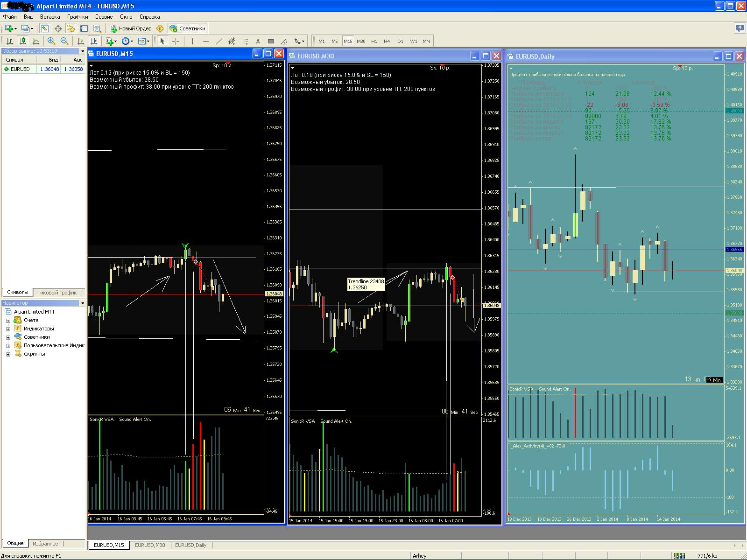This screenshot has width=747, height=560.
Task: Select the trendline drawing tool
Action: tap(218, 41)
